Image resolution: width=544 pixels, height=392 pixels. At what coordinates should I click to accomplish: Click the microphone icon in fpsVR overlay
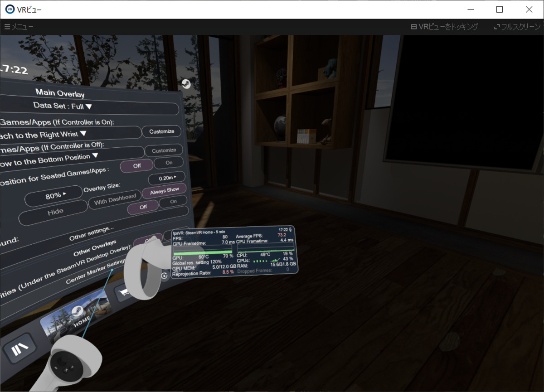point(290,231)
